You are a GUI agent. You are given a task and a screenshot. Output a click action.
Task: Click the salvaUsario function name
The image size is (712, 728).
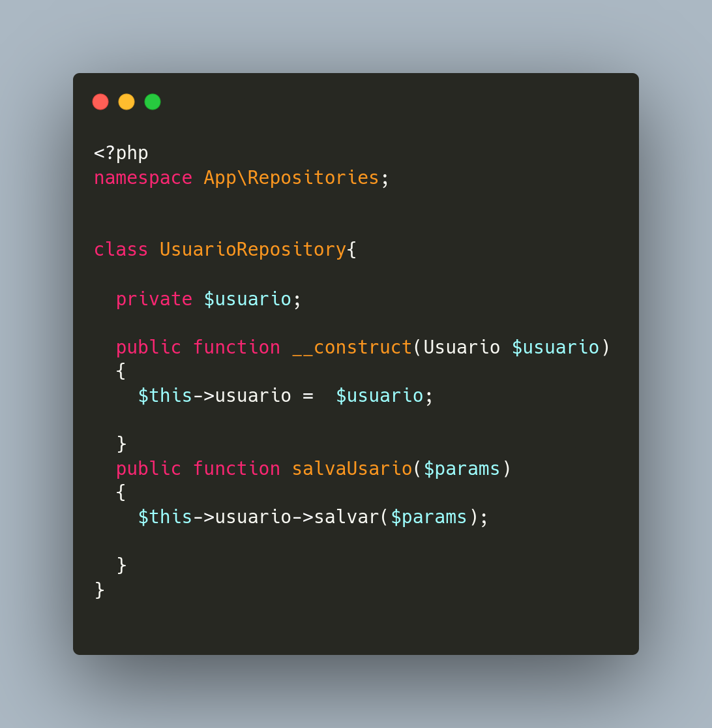[x=352, y=468]
